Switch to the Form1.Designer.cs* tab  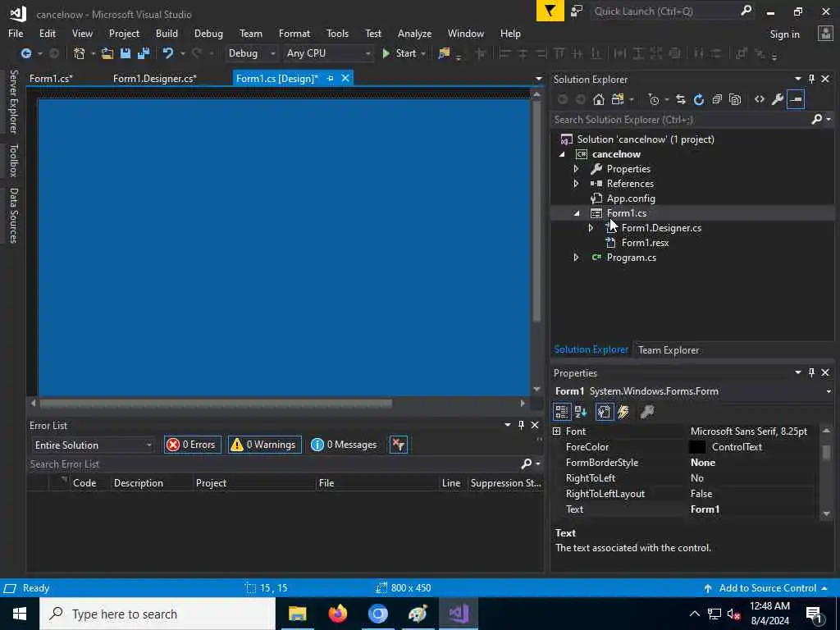pos(155,79)
